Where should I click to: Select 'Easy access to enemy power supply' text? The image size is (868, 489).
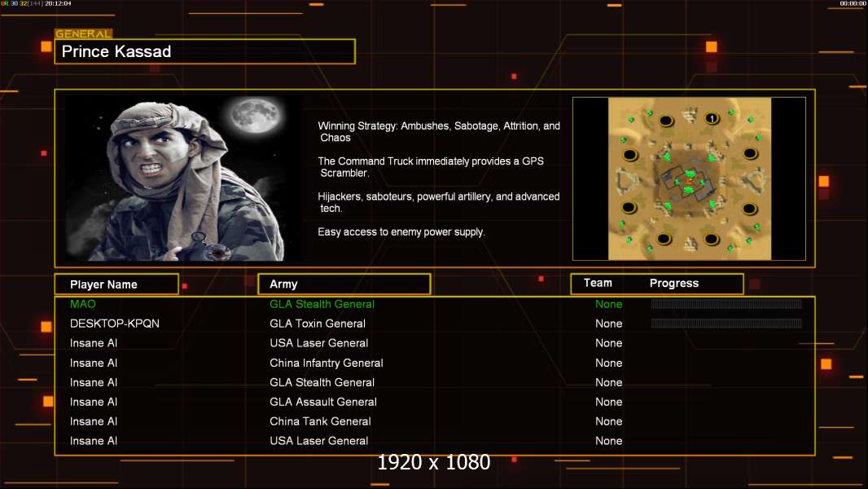pos(401,232)
